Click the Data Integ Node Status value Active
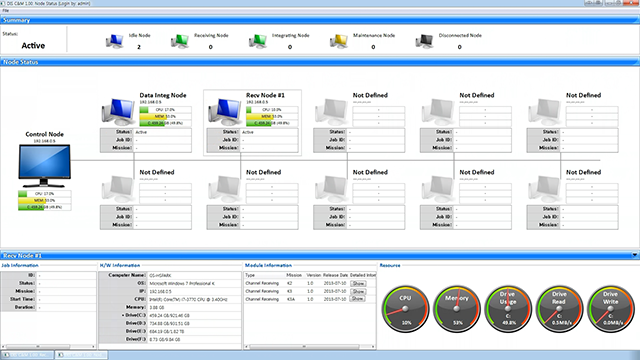The height and width of the screenshot is (360, 640). 141,132
